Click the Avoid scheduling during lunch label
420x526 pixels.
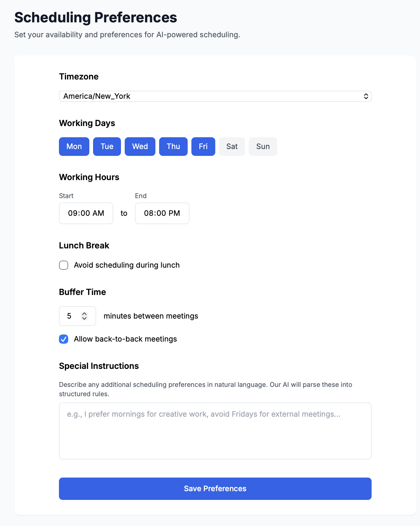click(x=127, y=265)
